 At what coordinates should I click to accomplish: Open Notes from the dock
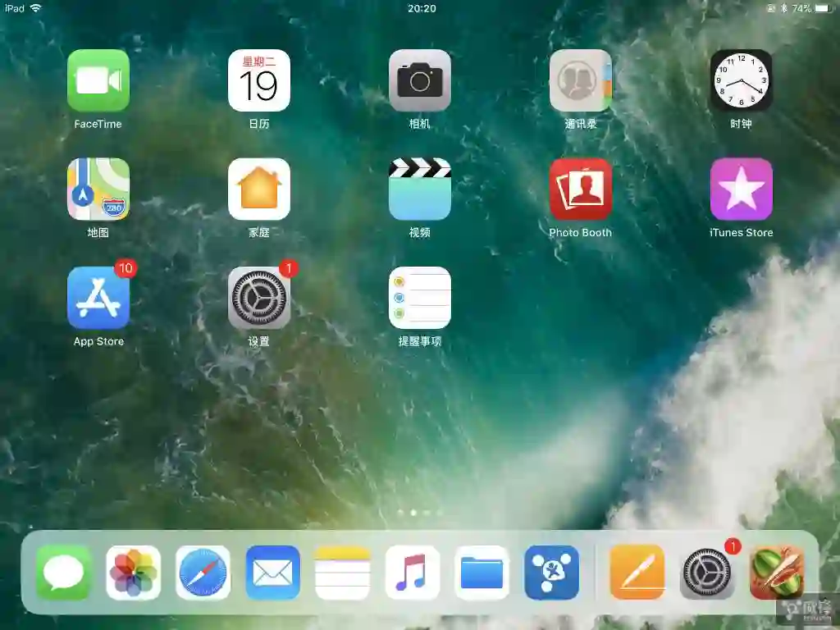pyautogui.click(x=342, y=573)
